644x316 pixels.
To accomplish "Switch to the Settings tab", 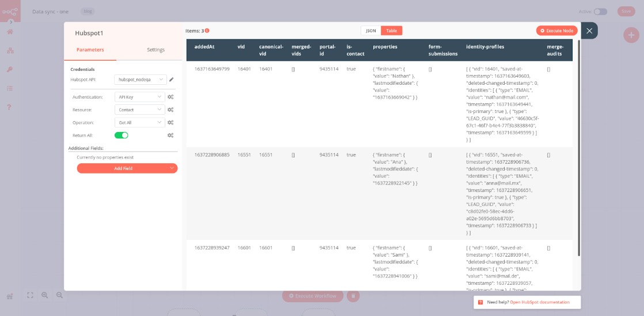I will (156, 50).
